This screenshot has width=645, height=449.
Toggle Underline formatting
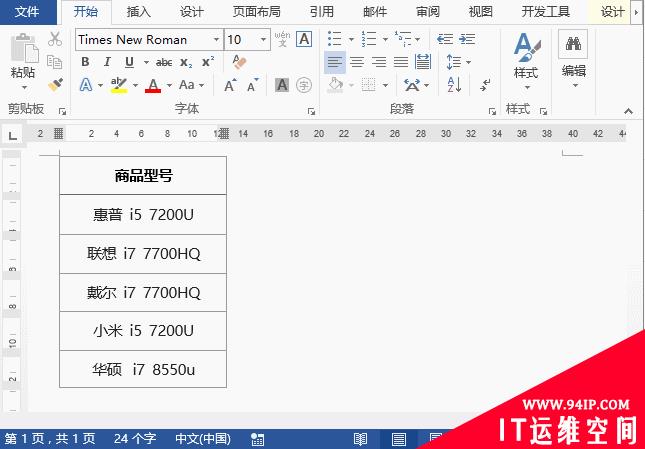point(129,62)
